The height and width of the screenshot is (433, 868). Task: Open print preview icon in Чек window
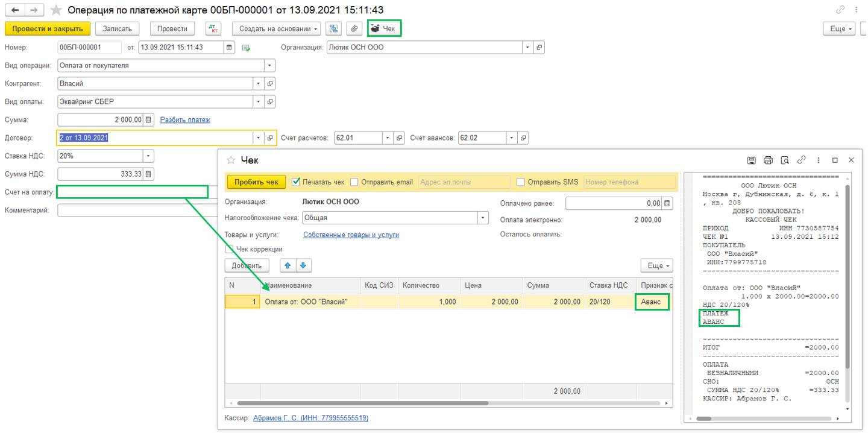[784, 160]
